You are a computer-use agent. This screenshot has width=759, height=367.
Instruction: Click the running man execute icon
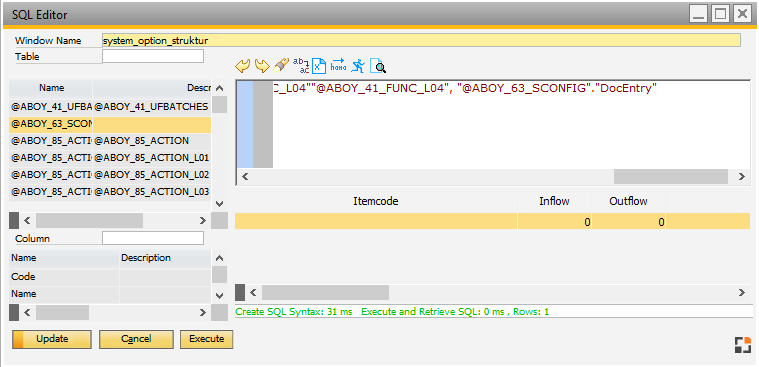tap(358, 65)
